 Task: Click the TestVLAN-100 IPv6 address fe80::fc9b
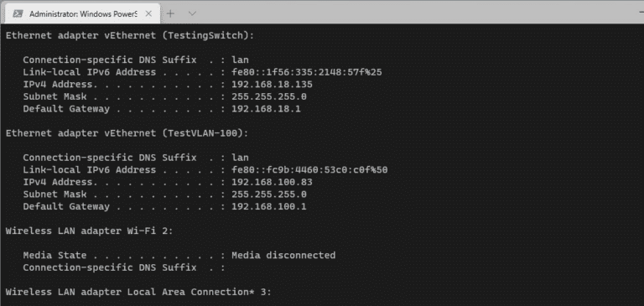pyautogui.click(x=309, y=170)
